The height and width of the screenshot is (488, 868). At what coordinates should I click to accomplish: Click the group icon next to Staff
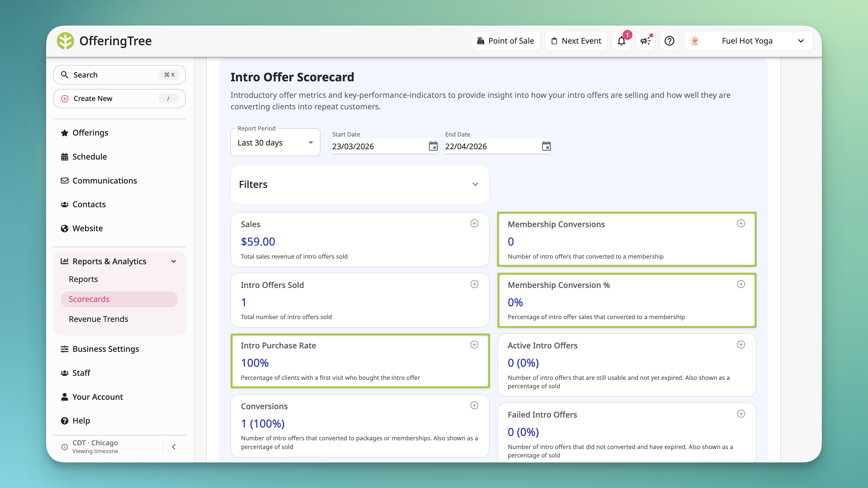point(64,373)
